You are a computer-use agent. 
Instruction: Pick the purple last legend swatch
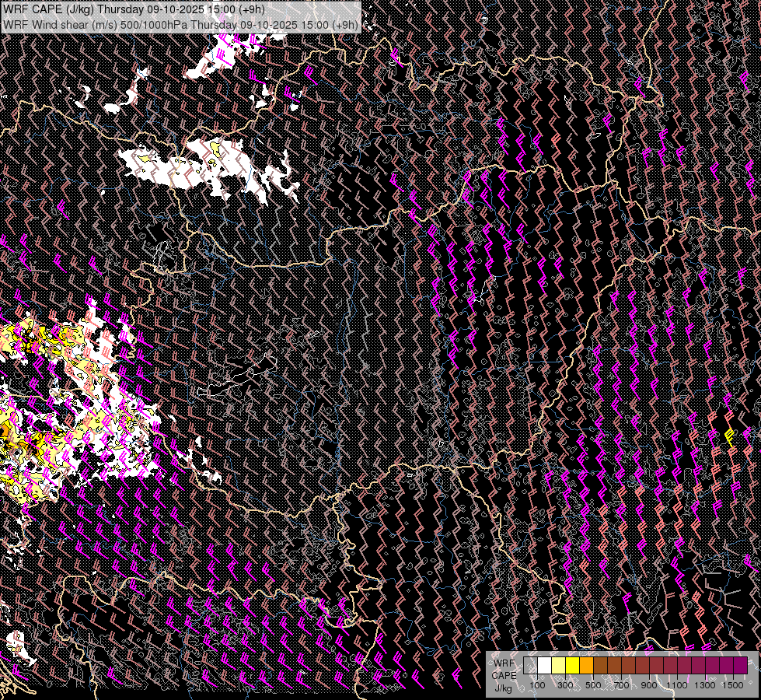point(740,665)
